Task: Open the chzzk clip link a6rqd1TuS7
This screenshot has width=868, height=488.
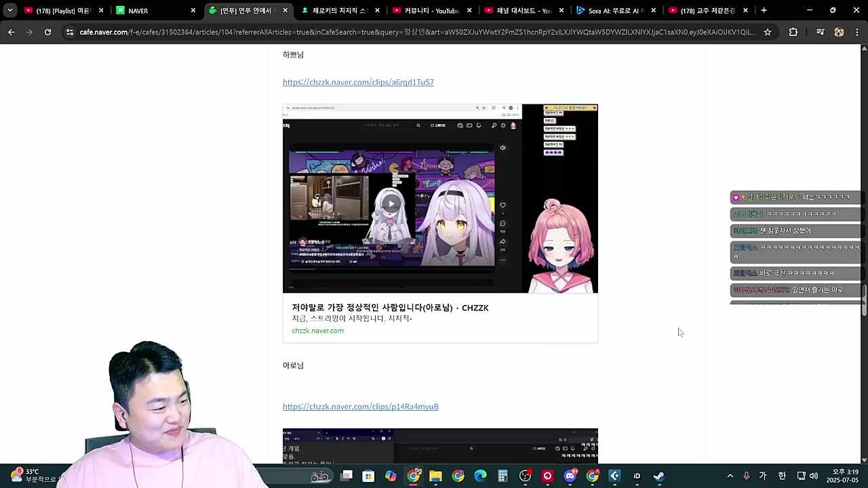Action: pyautogui.click(x=358, y=82)
